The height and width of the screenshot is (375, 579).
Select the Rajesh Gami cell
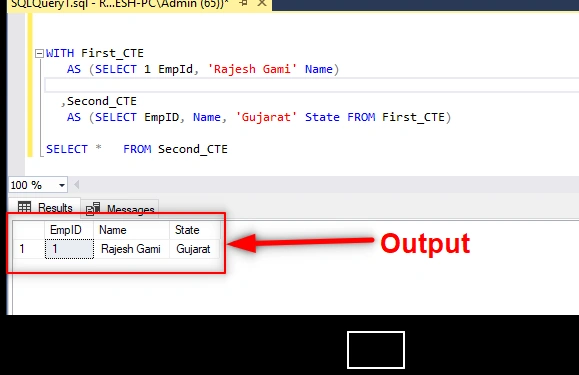pos(131,249)
